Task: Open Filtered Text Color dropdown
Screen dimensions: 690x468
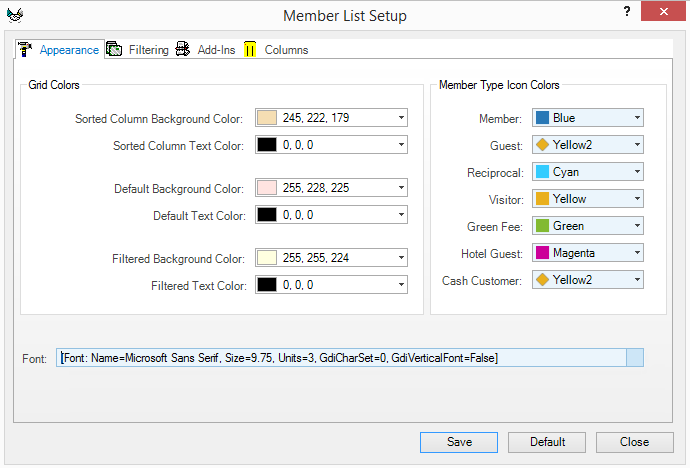Action: point(400,285)
